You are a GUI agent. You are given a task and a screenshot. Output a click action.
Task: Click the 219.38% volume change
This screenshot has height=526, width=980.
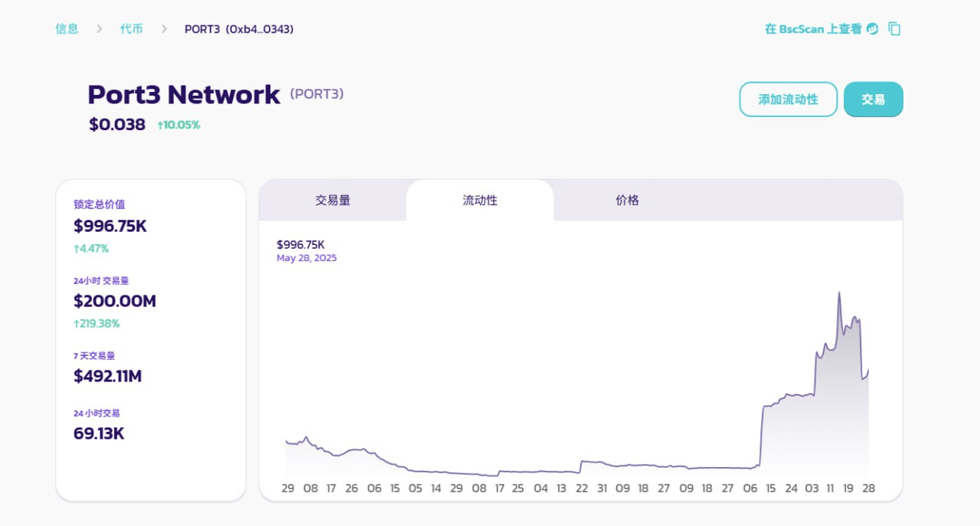pos(96,323)
